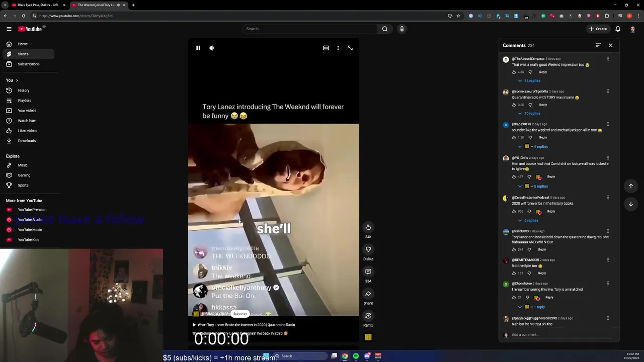Close the Comments panel
This screenshot has height=362, width=644.
(x=611, y=45)
